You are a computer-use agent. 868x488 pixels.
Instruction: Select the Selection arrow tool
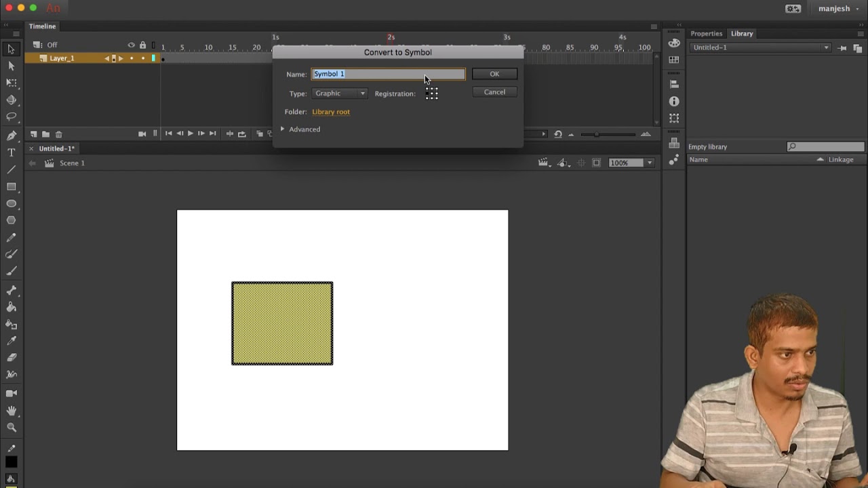12,49
